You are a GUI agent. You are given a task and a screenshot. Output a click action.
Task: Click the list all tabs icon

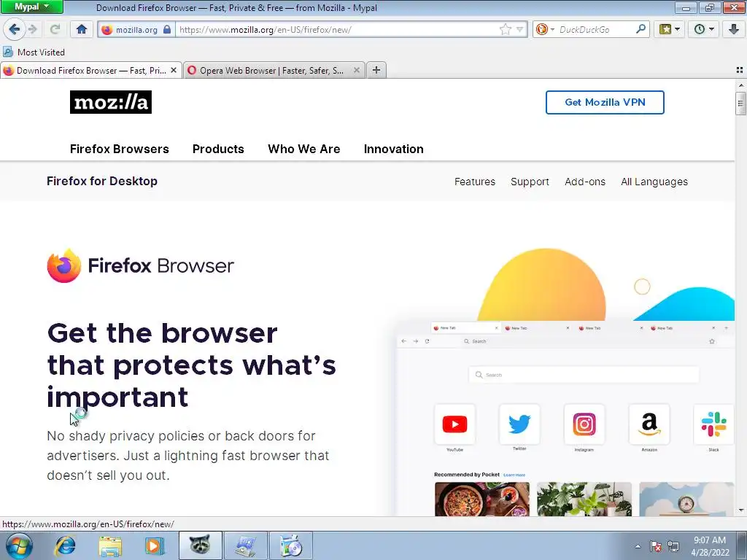tap(740, 70)
